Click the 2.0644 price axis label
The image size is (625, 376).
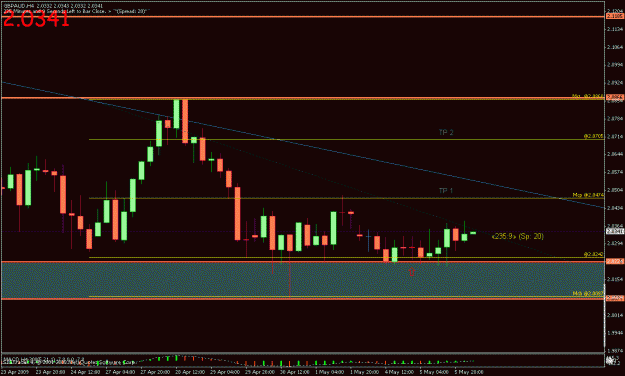(615, 154)
